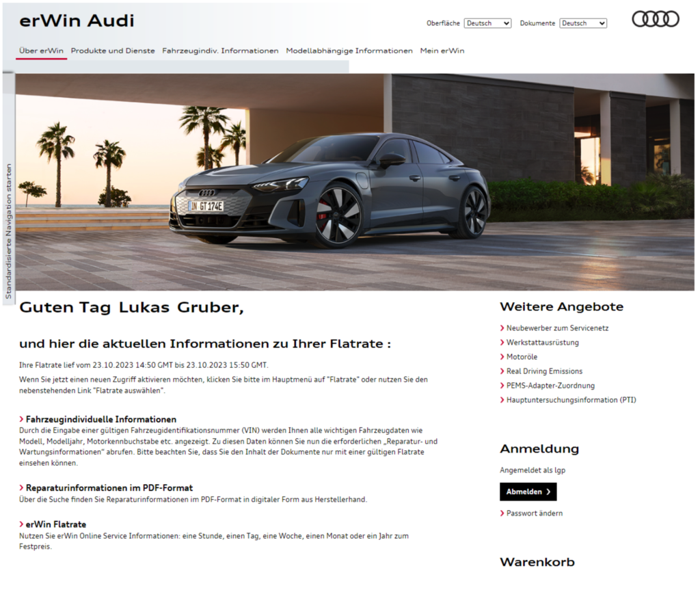The width and height of the screenshot is (700, 599).
Task: Click the red chevron beside Motoröle
Action: pos(502,357)
